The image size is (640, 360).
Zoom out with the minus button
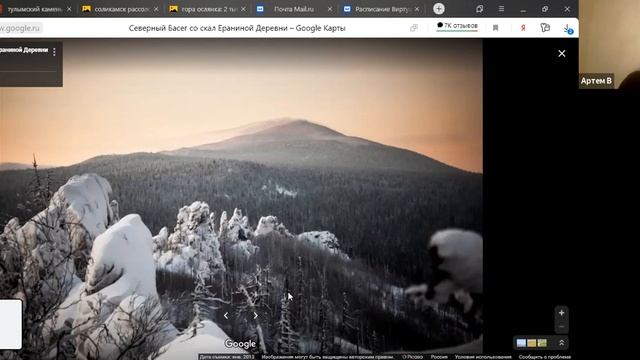coord(562,327)
